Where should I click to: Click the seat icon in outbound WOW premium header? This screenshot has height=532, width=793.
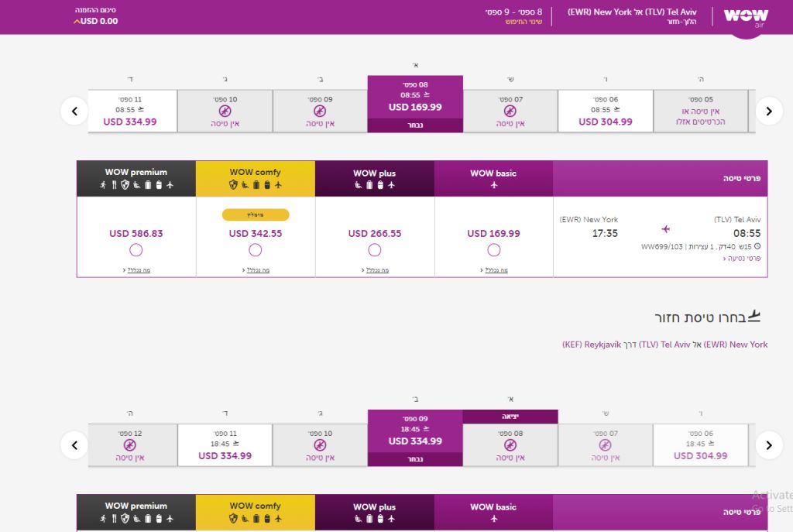(x=136, y=185)
